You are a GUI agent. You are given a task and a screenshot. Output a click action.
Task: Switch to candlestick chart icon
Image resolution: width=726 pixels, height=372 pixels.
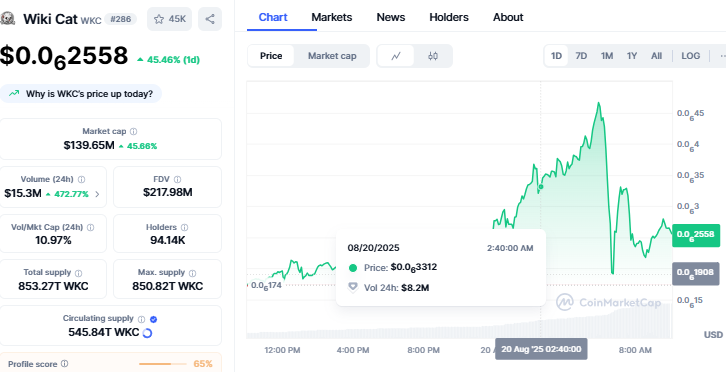(433, 56)
